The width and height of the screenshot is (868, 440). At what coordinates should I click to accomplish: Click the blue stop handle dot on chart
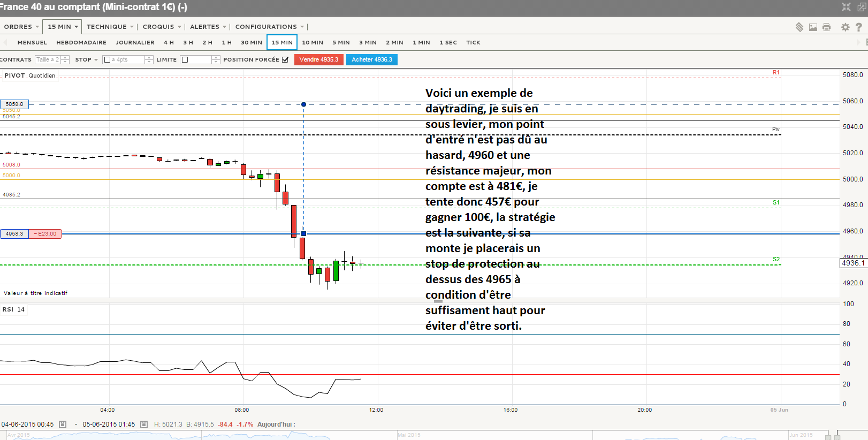(x=303, y=104)
